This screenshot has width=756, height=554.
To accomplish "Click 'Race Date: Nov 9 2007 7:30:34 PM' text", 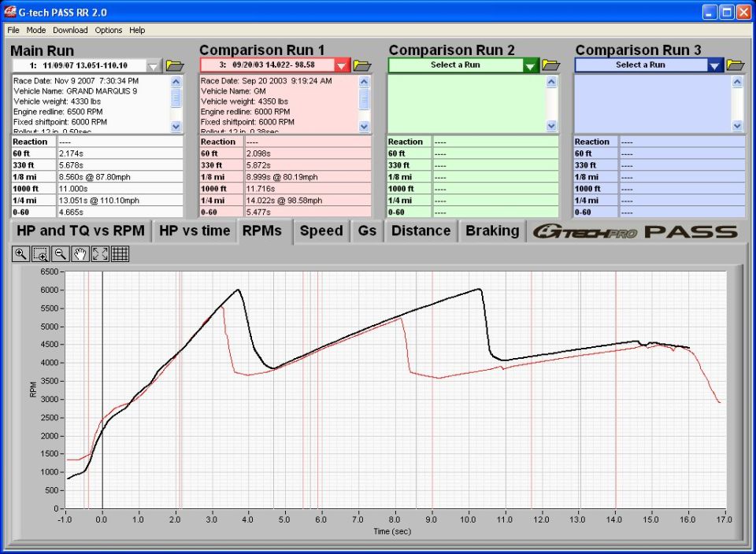I will click(x=76, y=81).
